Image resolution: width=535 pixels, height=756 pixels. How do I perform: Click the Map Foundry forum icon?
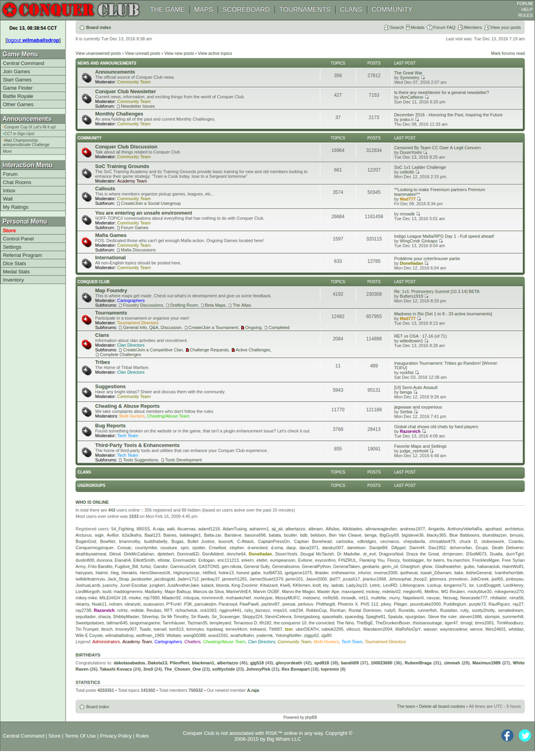coord(87,298)
